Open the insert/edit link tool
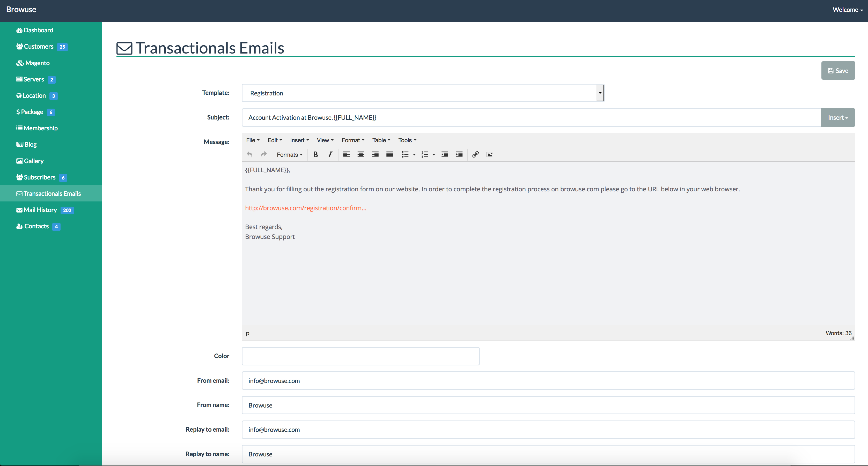The image size is (868, 466). 475,155
